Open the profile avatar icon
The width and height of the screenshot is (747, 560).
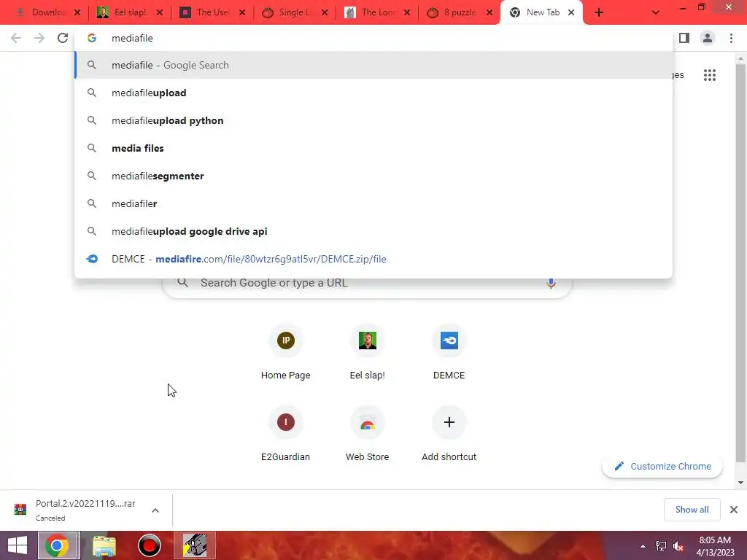click(708, 38)
